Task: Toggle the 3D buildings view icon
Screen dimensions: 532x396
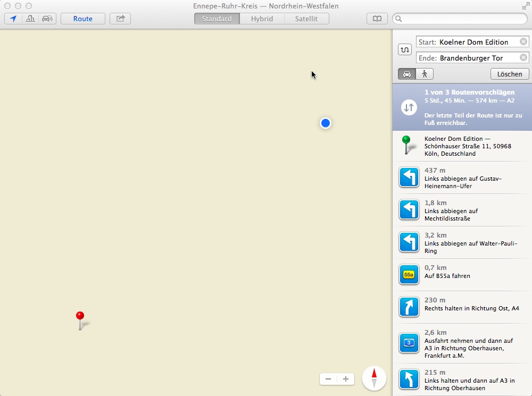Action: [x=30, y=19]
